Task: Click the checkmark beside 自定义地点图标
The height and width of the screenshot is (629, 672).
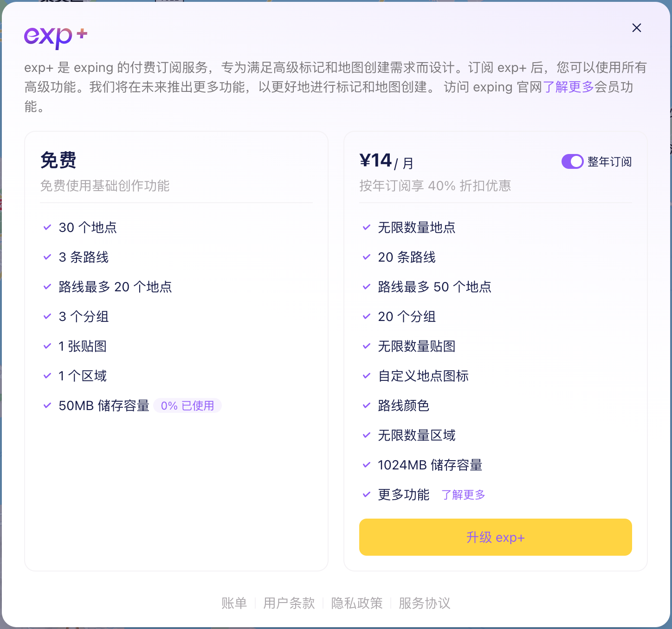Action: [366, 376]
